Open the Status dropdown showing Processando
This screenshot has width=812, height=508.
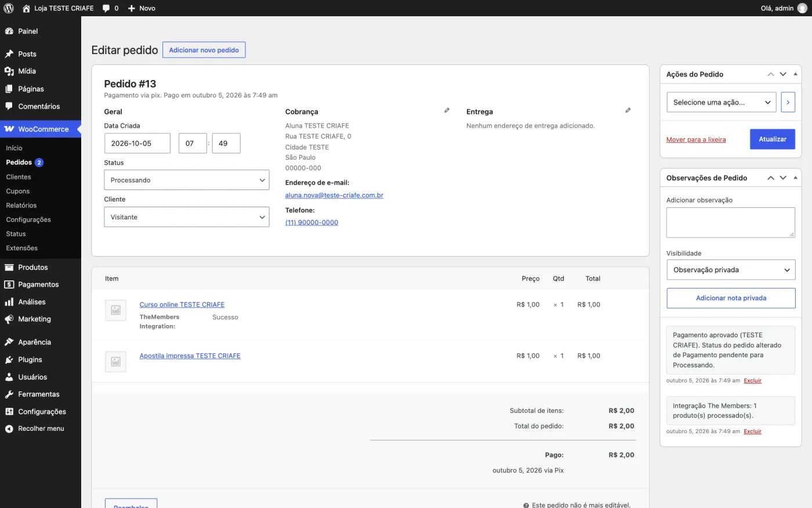[187, 180]
